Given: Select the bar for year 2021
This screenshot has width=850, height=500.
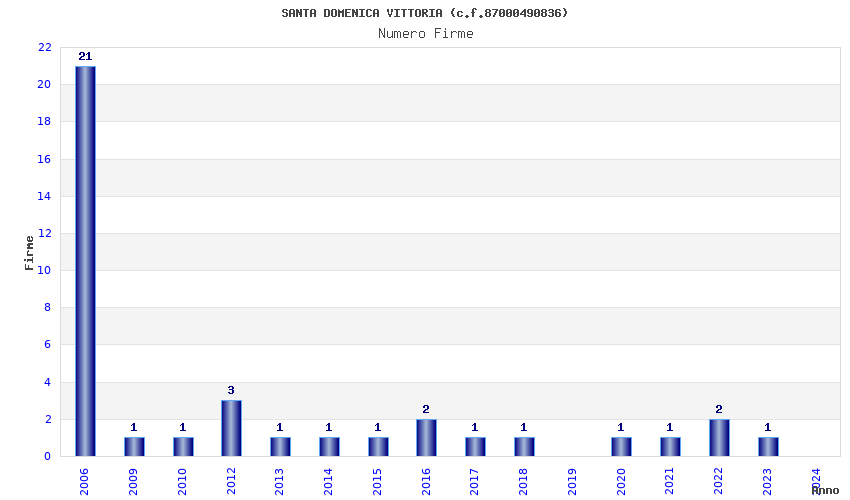Looking at the screenshot, I should [670, 447].
